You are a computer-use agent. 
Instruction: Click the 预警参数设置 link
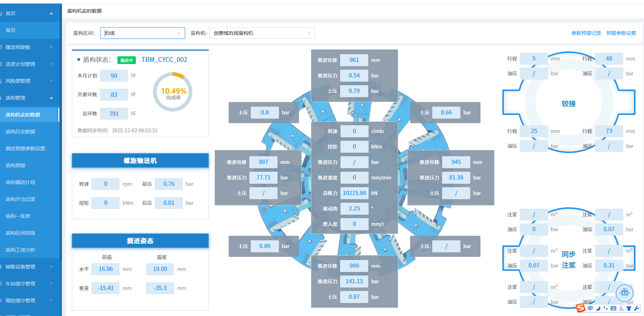tap(621, 33)
